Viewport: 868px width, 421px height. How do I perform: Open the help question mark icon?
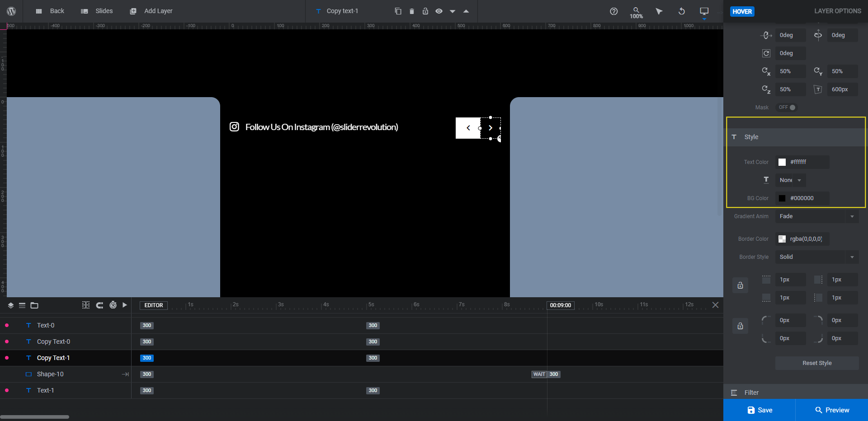click(613, 11)
